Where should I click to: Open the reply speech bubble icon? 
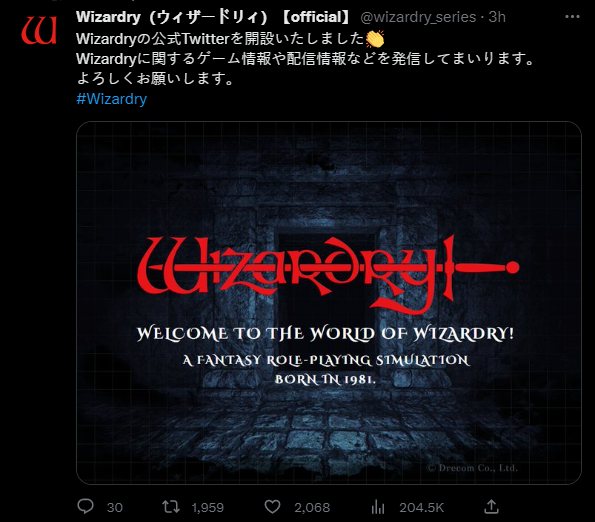point(85,506)
